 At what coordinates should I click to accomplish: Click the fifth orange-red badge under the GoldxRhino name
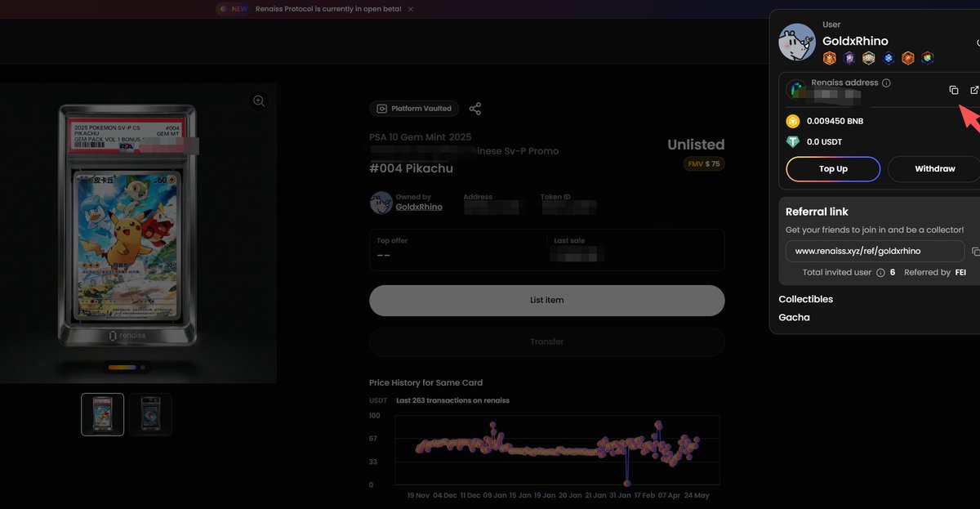click(x=908, y=58)
